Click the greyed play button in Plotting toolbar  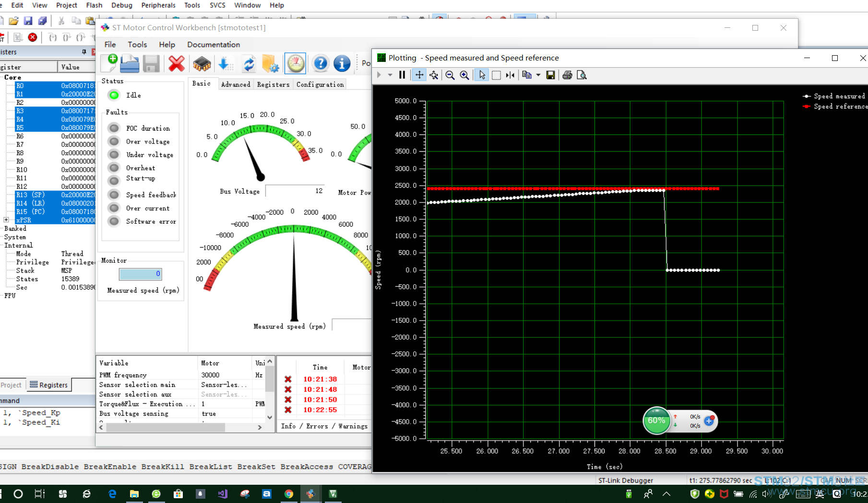coord(379,75)
